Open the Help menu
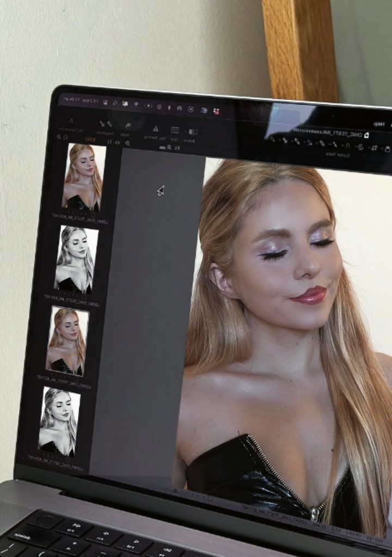Image resolution: width=392 pixels, height=557 pixels. coord(378,124)
